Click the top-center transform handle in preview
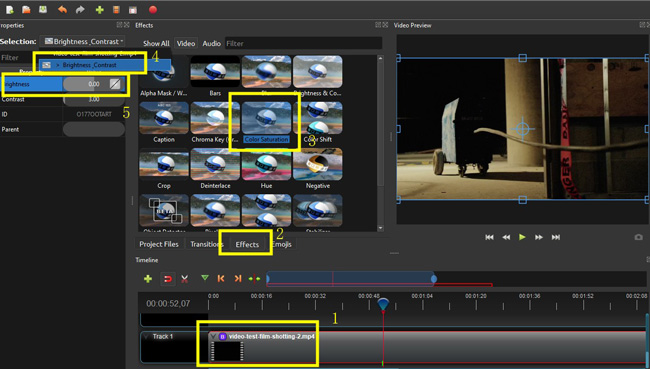This screenshot has width=650, height=369. [522, 58]
